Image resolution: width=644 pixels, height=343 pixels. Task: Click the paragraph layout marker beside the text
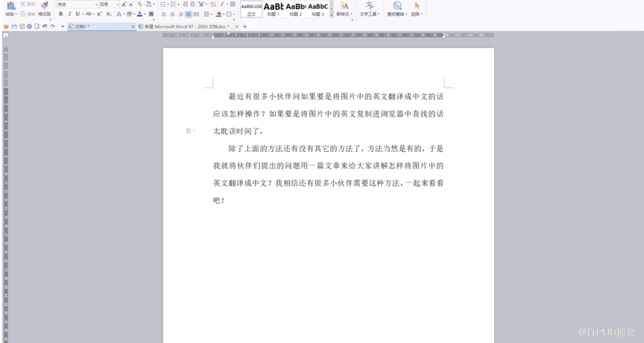tap(190, 131)
